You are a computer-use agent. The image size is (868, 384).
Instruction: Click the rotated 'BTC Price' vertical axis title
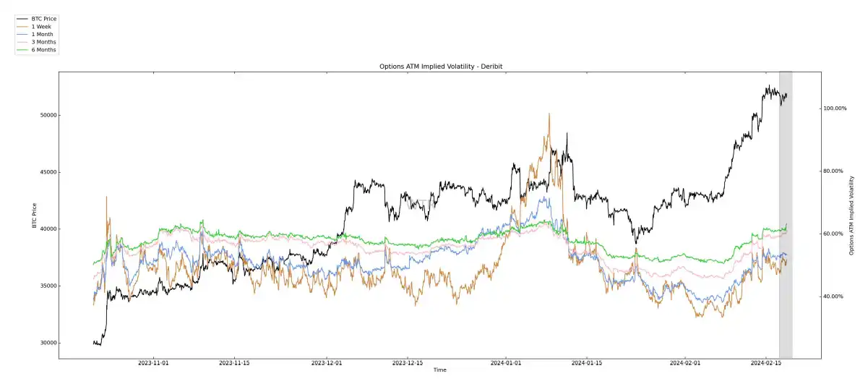(33, 215)
